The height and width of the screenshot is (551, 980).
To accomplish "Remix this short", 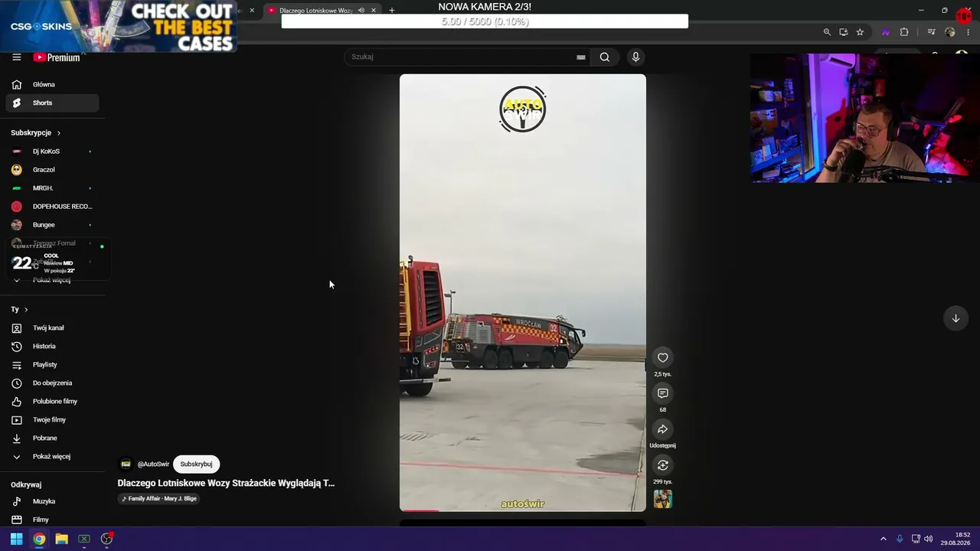I will [663, 465].
